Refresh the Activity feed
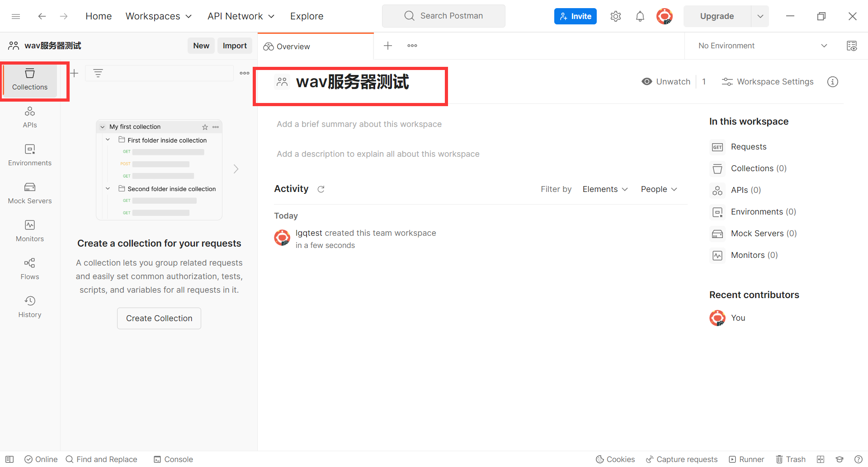868x467 pixels. [321, 189]
